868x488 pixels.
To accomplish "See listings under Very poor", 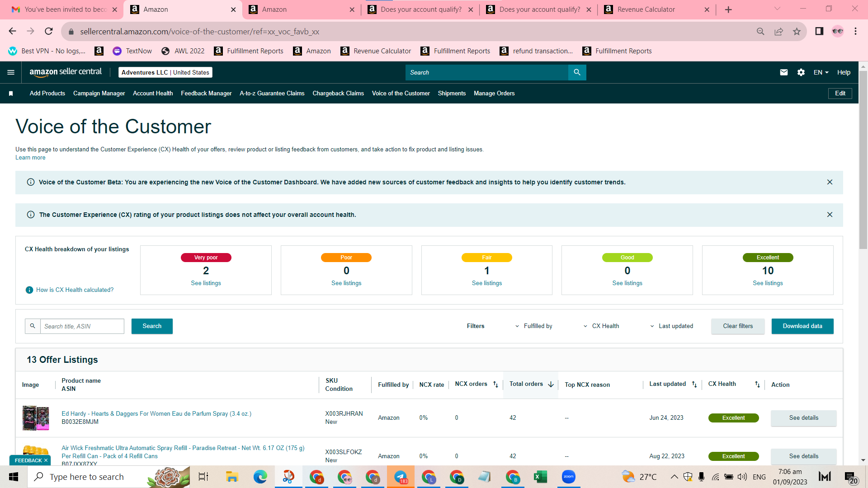I will (206, 283).
